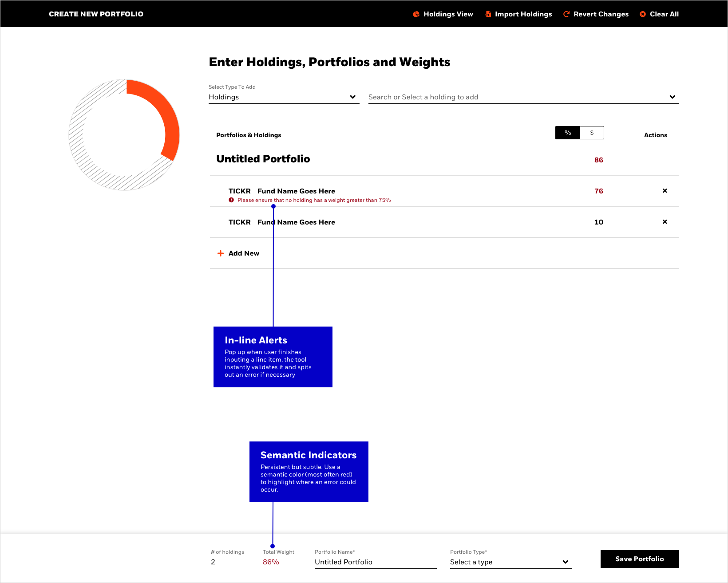Click the Clear All icon
Screen dimensions: 728x583
tap(643, 14)
